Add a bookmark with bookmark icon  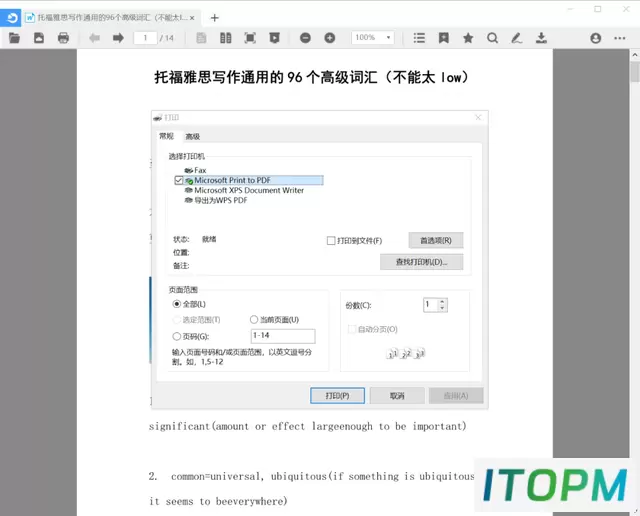pyautogui.click(x=444, y=38)
